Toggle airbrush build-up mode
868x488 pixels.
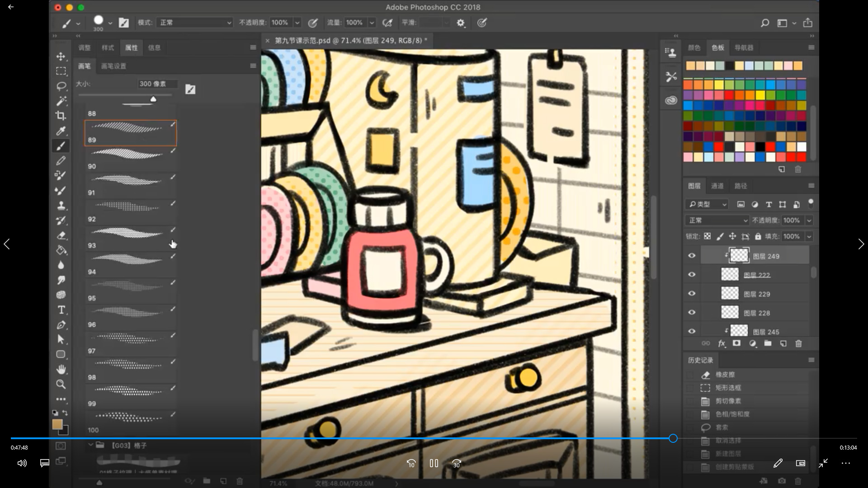387,23
